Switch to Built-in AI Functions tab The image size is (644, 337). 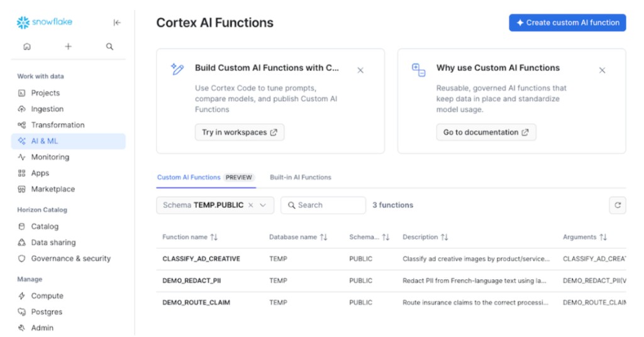click(300, 177)
